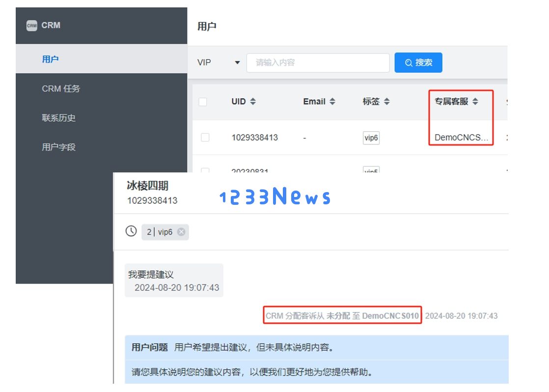Click the DemoCNCS... agent cell

(x=461, y=138)
